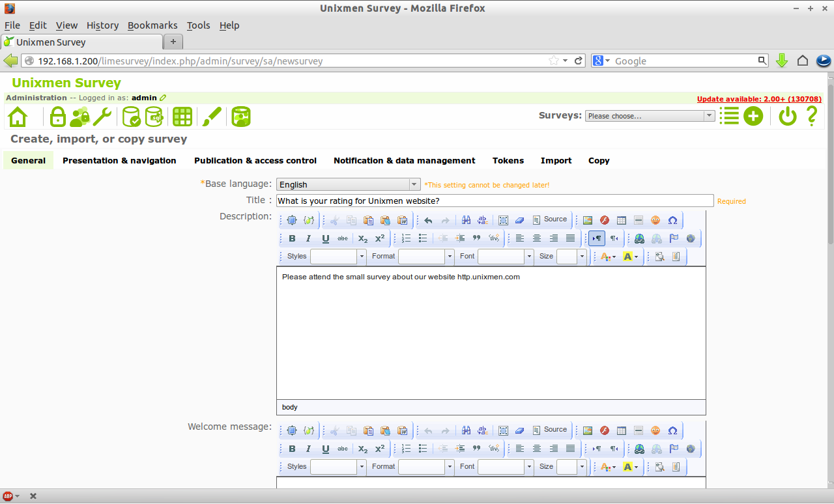Click the padlock security icon in admin toolbar
This screenshot has height=504, width=834.
[58, 117]
